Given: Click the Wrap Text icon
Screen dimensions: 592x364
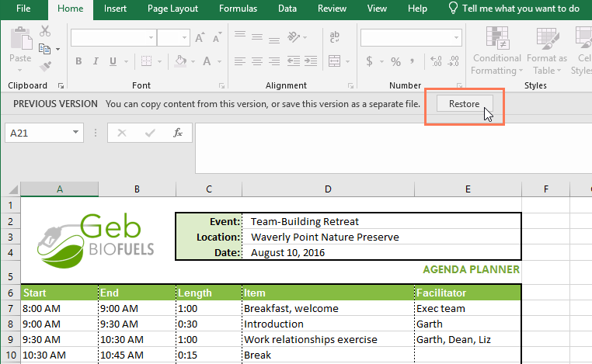Looking at the screenshot, I should point(336,36).
